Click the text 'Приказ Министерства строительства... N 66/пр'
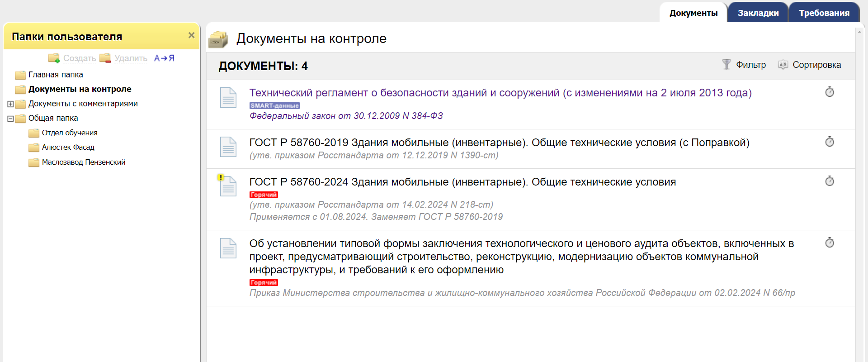This screenshot has width=868, height=362. [522, 293]
